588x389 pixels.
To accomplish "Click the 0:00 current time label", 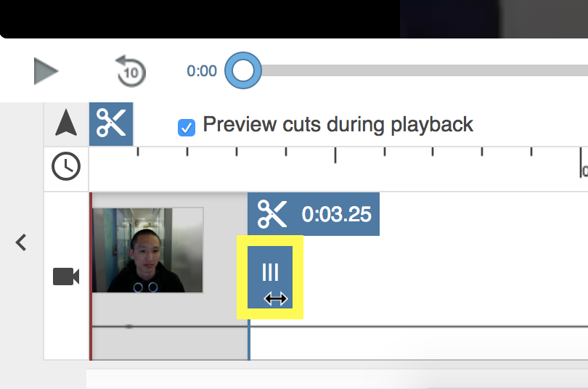I will pos(202,71).
